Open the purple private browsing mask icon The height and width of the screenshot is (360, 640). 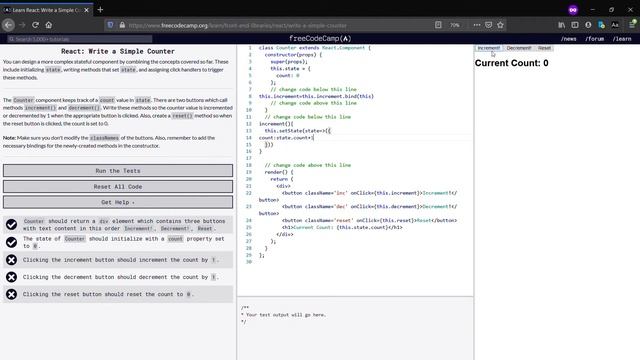(x=573, y=10)
